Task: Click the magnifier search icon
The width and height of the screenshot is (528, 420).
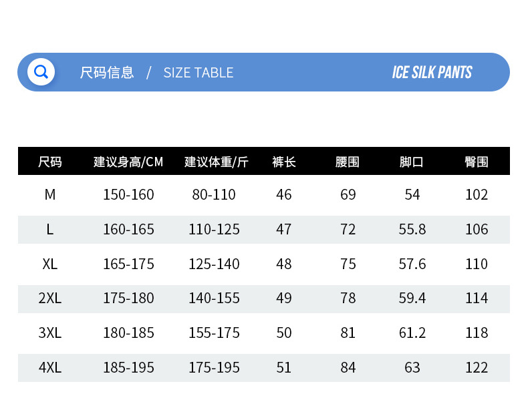Action: 41,71
